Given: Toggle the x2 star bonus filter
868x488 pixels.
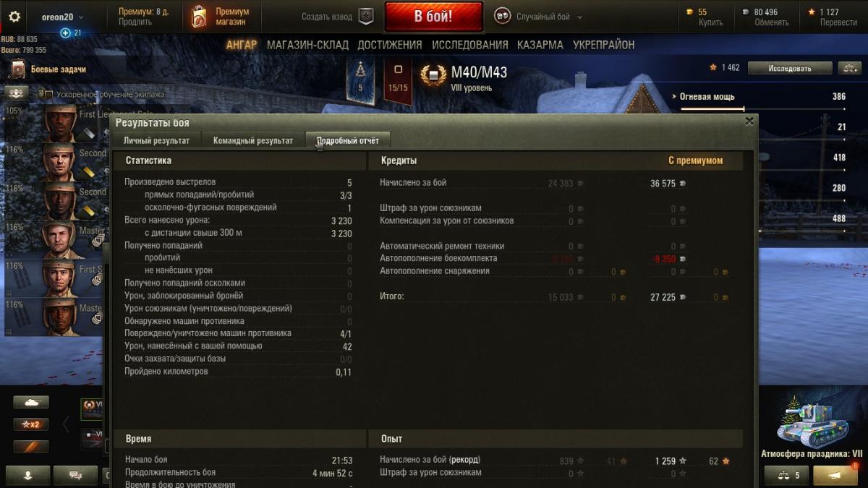Looking at the screenshot, I should [31, 424].
